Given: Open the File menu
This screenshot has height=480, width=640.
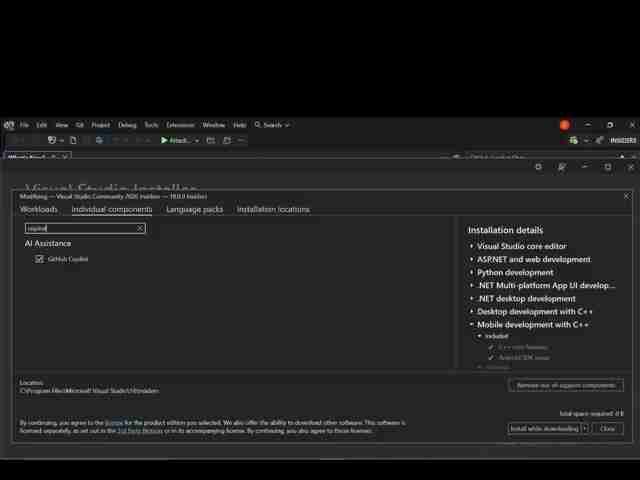Looking at the screenshot, I should click(24, 125).
